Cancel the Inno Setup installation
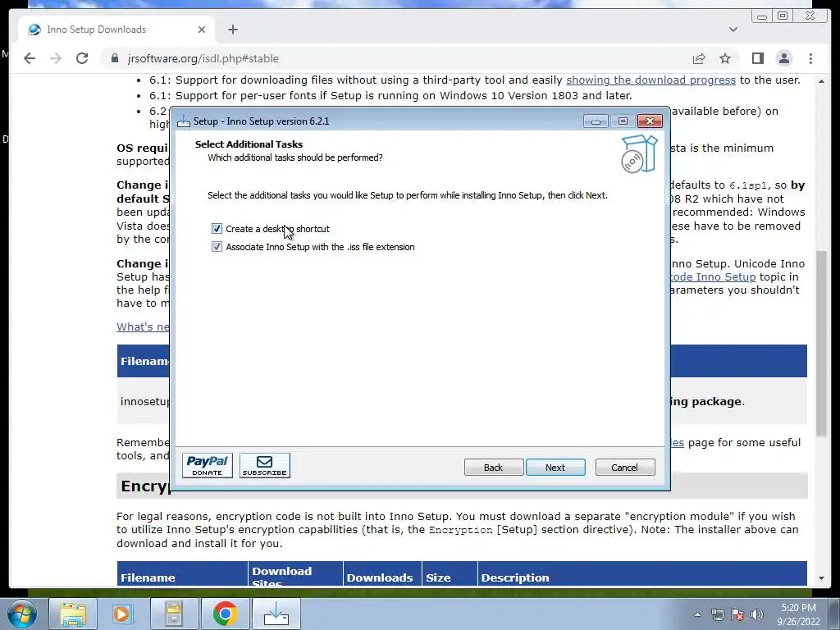The image size is (840, 630). point(624,467)
